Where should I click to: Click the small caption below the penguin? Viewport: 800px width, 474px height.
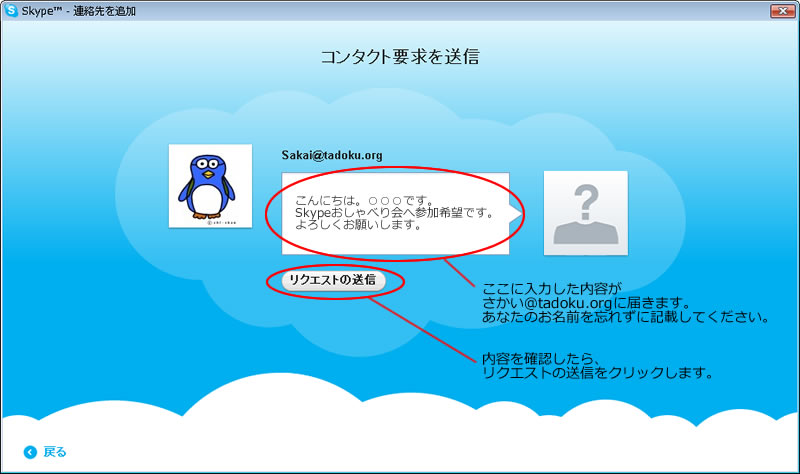point(209,221)
